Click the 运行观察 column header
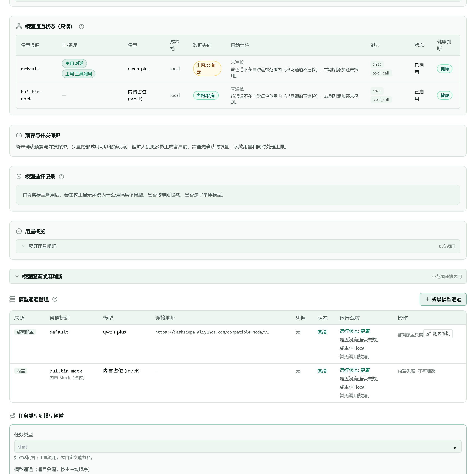 [350, 318]
